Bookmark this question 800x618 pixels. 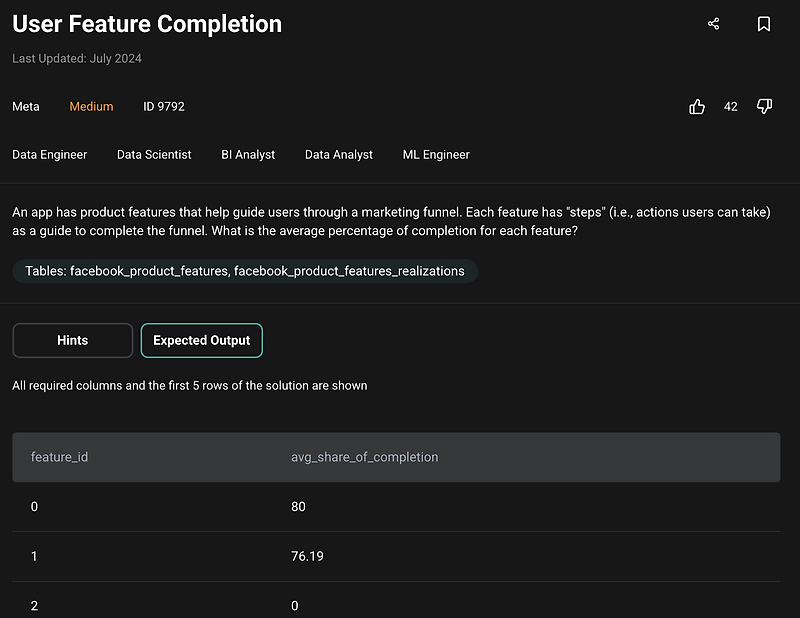[x=764, y=23]
